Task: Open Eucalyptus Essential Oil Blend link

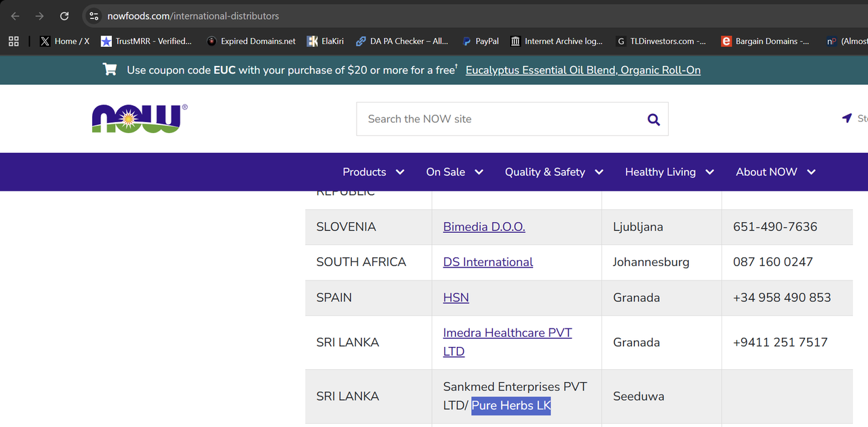Action: [583, 70]
